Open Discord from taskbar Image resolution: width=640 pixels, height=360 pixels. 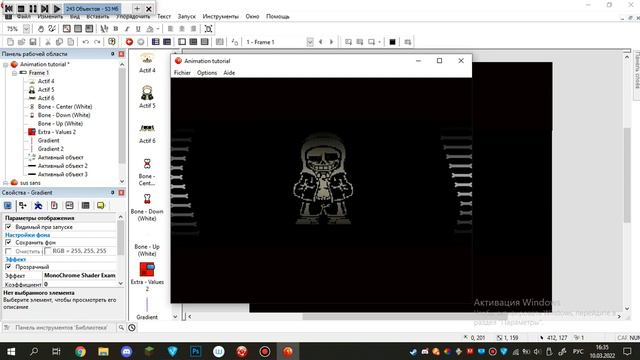point(127,351)
